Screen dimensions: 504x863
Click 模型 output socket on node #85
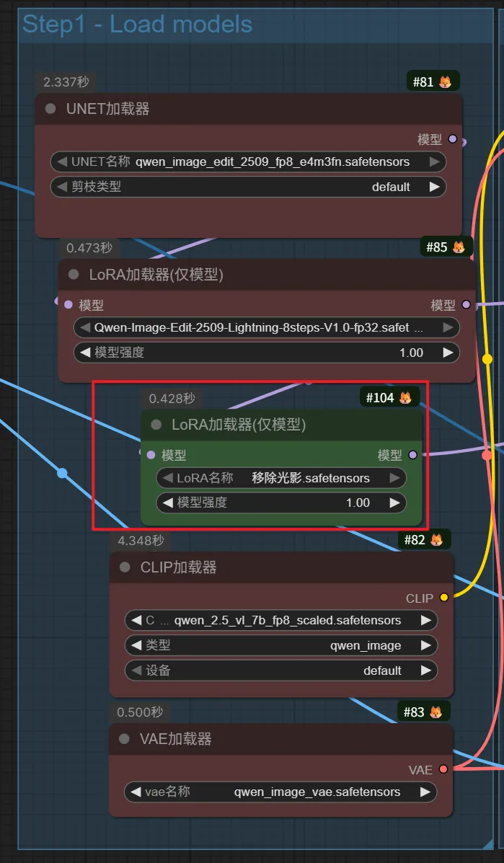[466, 304]
